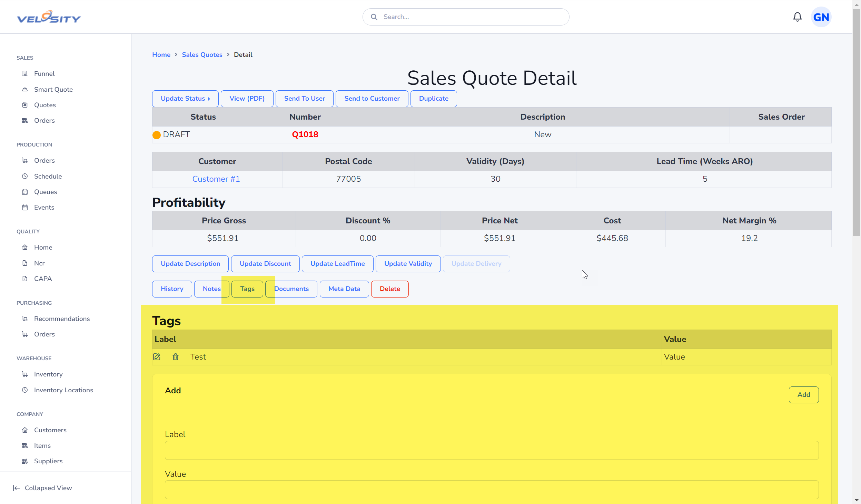Click the Quotes sidebar icon
The height and width of the screenshot is (504, 861).
point(25,105)
